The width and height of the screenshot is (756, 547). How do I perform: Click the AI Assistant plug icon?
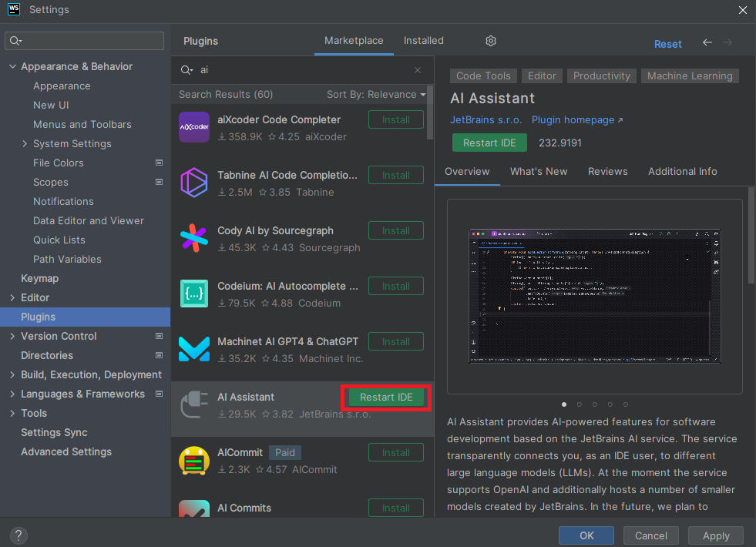[194, 404]
